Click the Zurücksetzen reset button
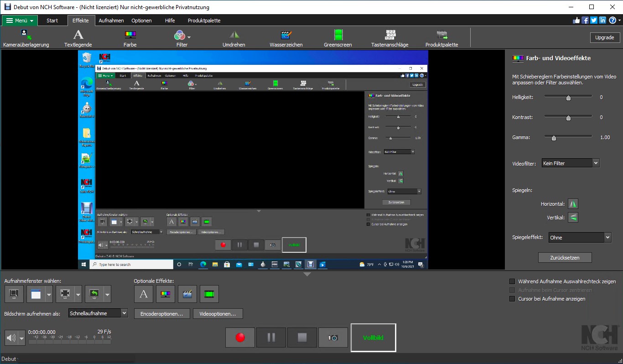The image size is (623, 364). (565, 257)
